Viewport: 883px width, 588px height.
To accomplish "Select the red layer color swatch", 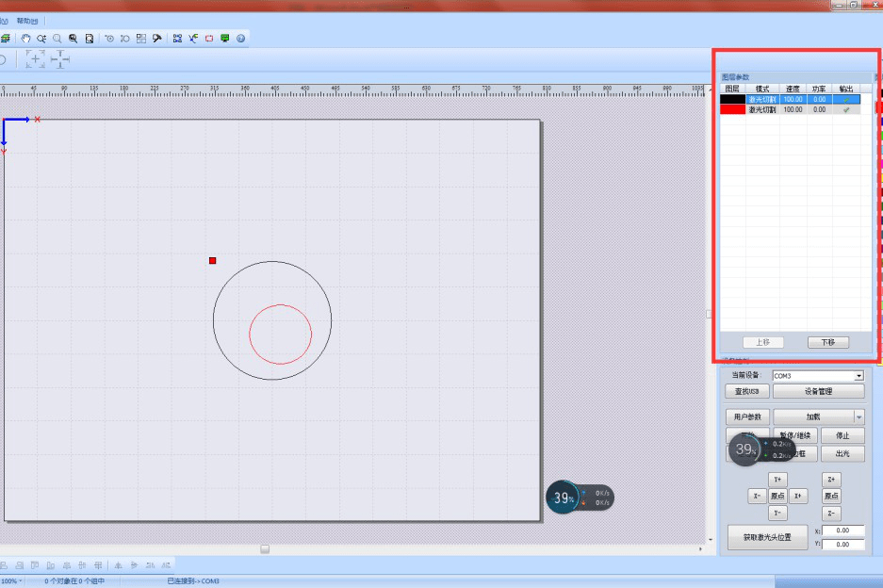I will click(x=732, y=109).
